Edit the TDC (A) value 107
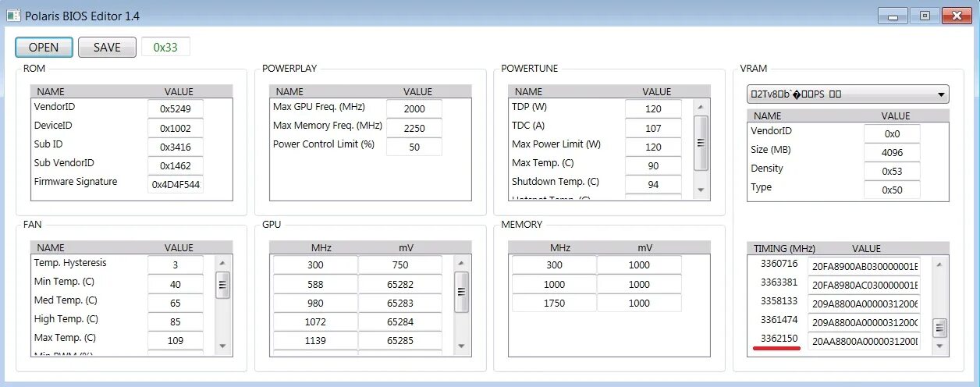 tap(653, 128)
